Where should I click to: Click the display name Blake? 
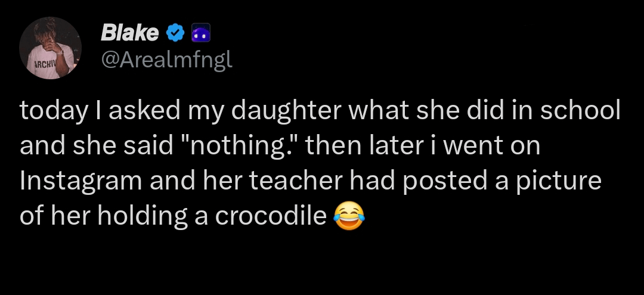[x=129, y=33]
